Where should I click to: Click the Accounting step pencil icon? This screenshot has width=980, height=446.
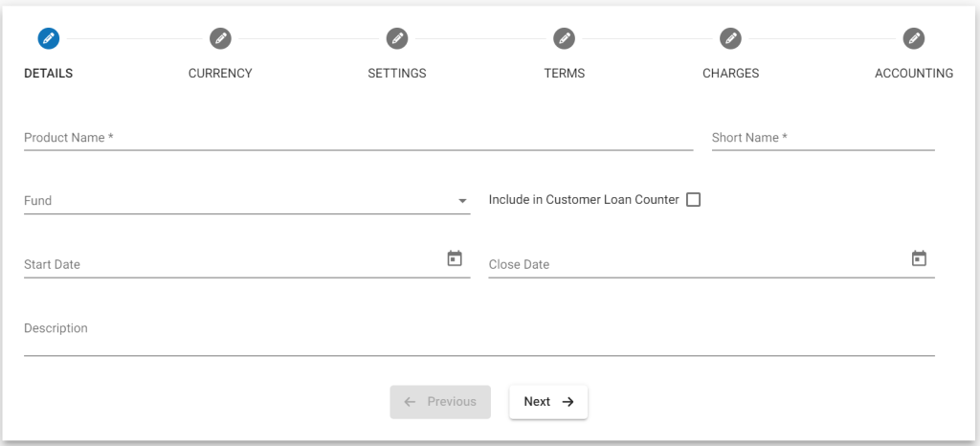(914, 38)
